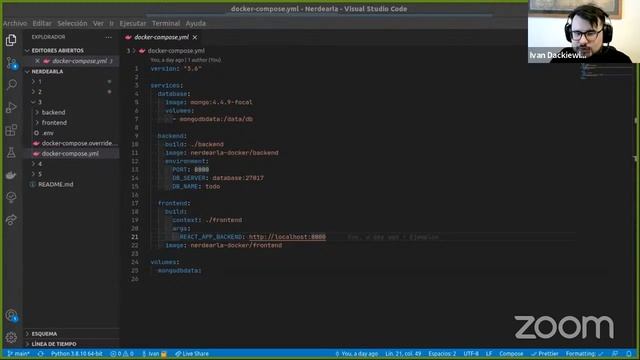Open README.md file
The image size is (640, 360).
tap(56, 184)
